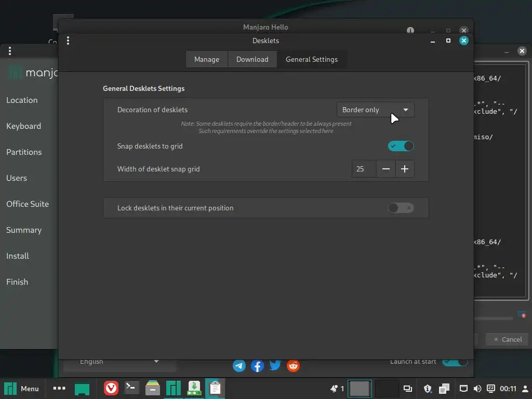Decrease desklet snap grid width
532x399 pixels.
tap(386, 169)
